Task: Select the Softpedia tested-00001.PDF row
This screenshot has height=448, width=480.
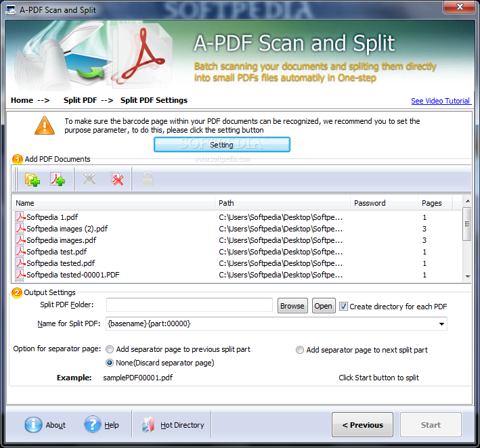Action: pos(237,275)
